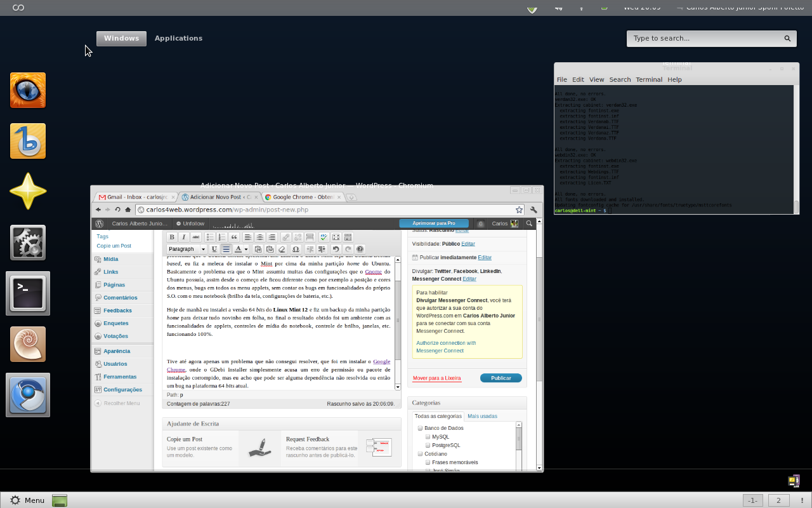
Task: Open File menu in Terminal window
Action: [562, 79]
